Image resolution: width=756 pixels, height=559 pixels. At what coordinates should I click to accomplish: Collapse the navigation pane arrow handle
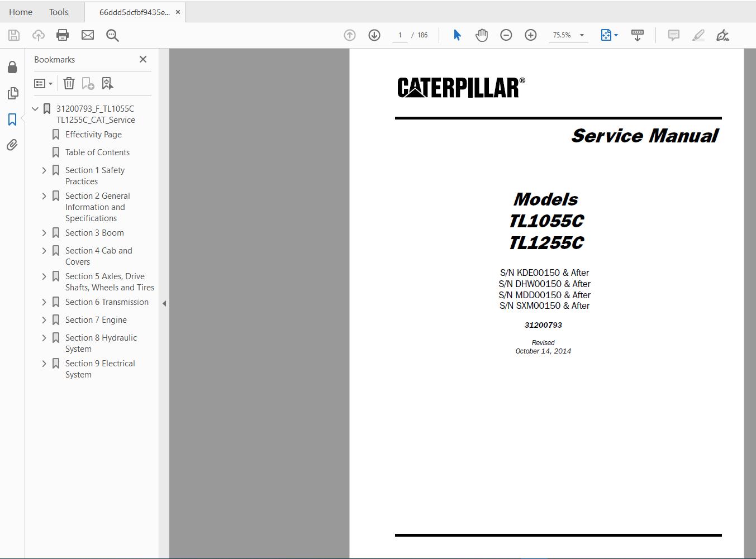(x=164, y=303)
